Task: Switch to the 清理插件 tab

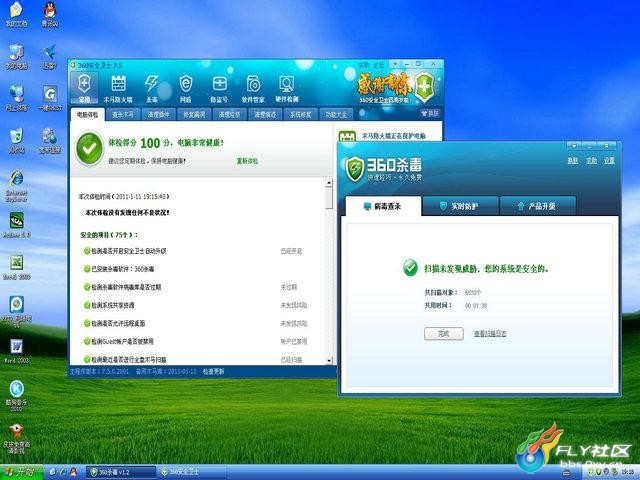Action: click(x=158, y=115)
